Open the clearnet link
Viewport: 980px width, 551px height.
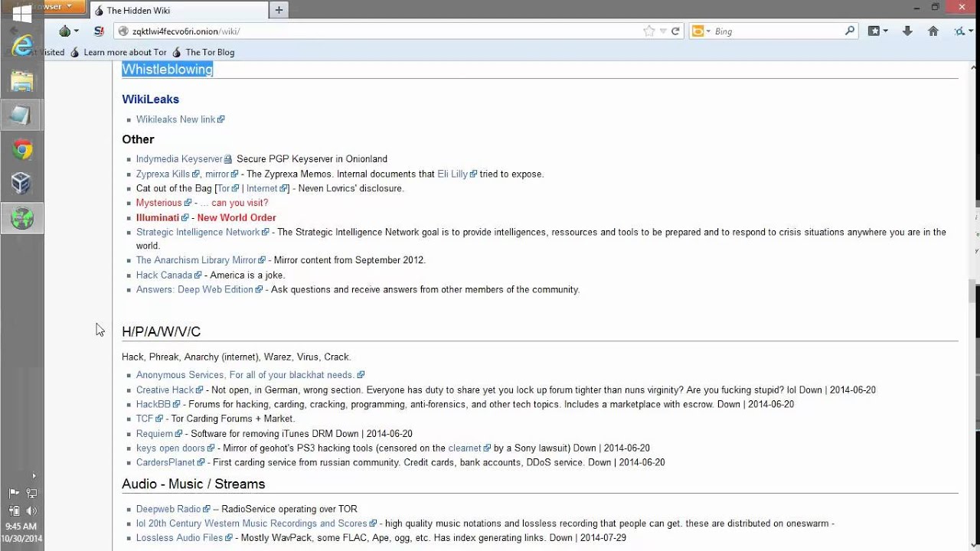coord(465,448)
